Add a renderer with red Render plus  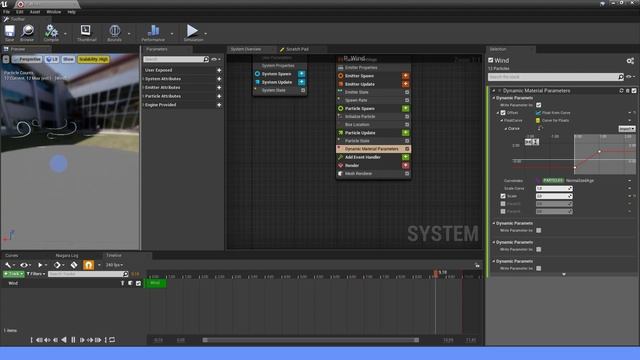(x=405, y=165)
